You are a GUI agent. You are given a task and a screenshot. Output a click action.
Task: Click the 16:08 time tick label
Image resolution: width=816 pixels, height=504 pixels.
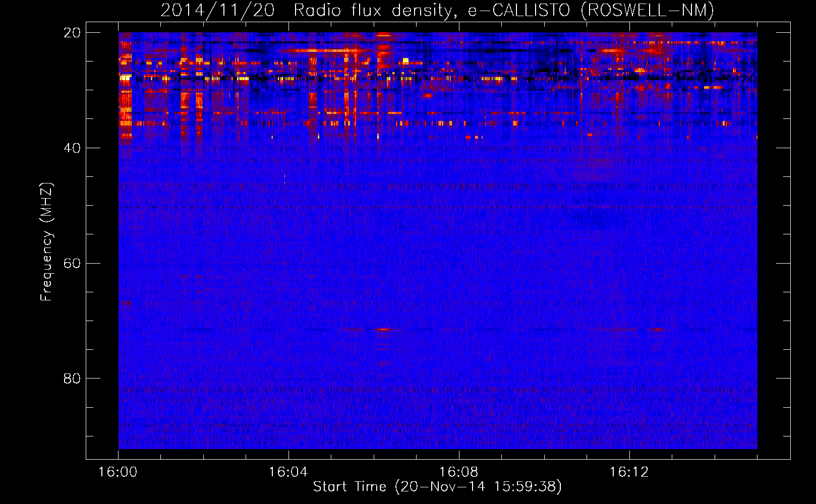coord(459,472)
